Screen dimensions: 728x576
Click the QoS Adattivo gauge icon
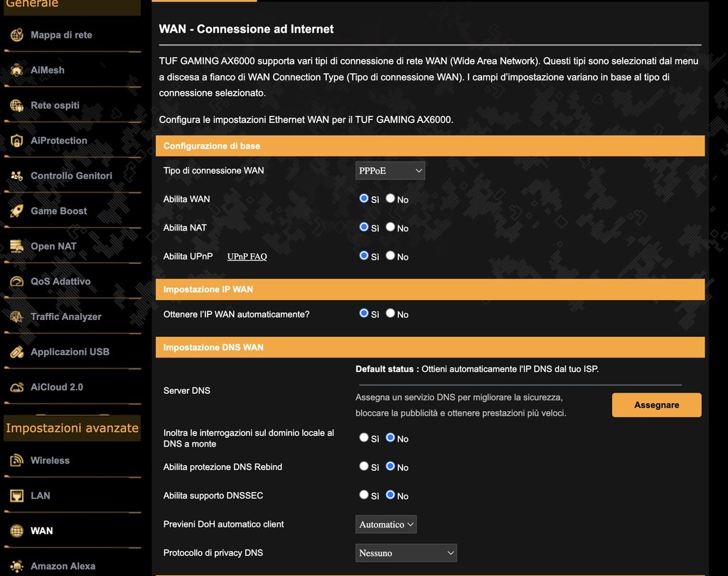pyautogui.click(x=17, y=282)
